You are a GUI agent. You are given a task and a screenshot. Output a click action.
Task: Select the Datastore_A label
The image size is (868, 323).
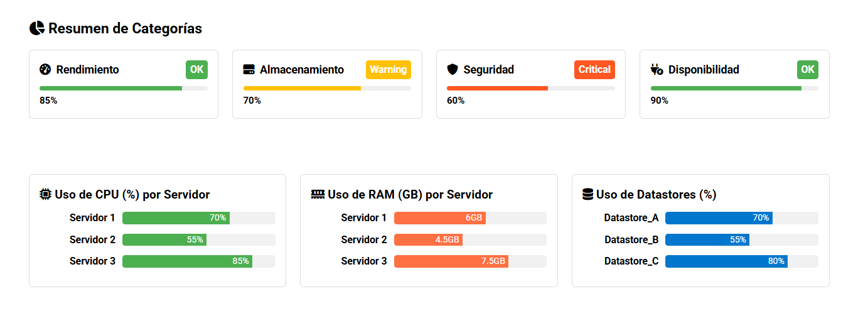click(x=631, y=218)
